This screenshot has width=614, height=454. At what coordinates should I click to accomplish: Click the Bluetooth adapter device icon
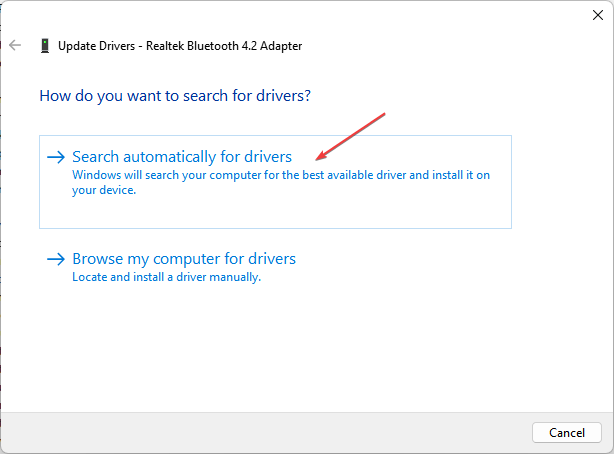(x=45, y=46)
